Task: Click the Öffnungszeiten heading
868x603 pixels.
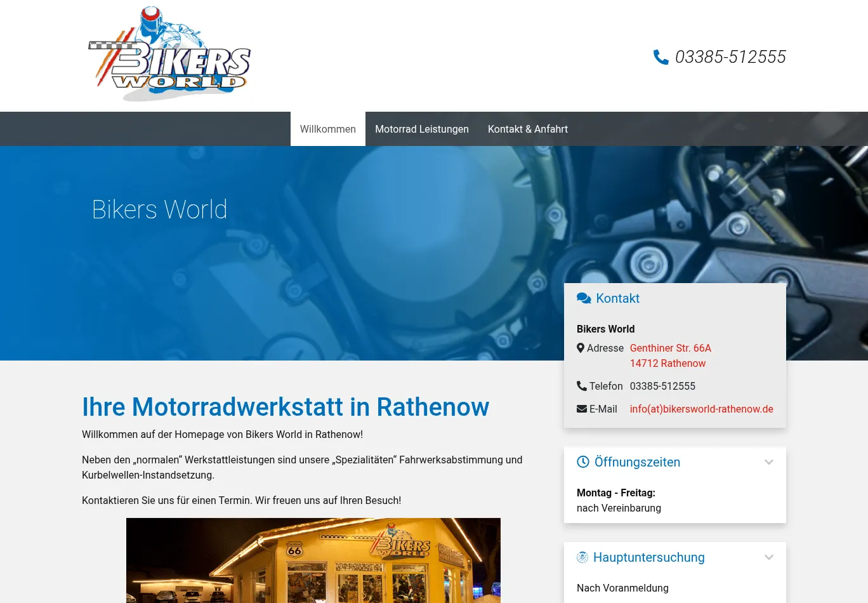Action: [637, 462]
